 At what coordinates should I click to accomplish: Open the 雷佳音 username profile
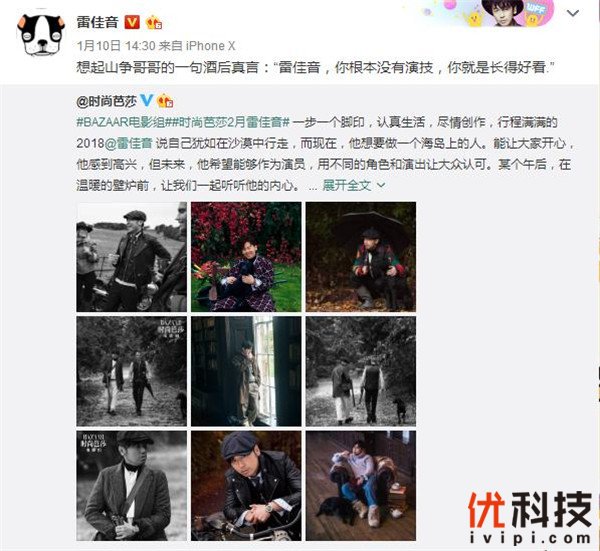[x=98, y=22]
